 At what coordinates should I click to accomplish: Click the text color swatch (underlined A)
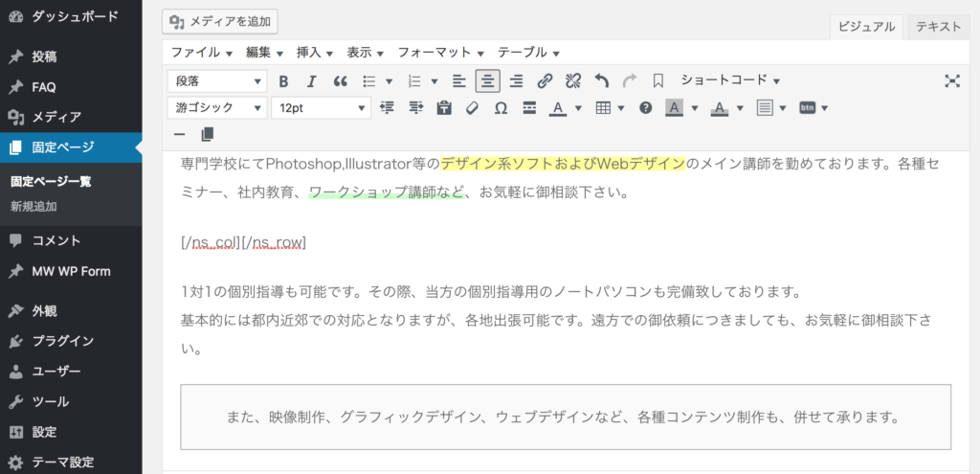pos(559,108)
